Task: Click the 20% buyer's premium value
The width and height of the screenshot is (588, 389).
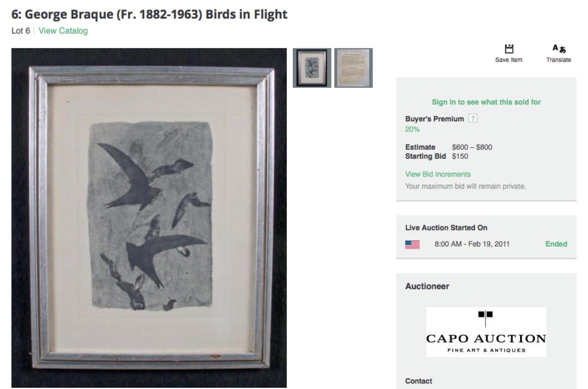Action: click(412, 129)
